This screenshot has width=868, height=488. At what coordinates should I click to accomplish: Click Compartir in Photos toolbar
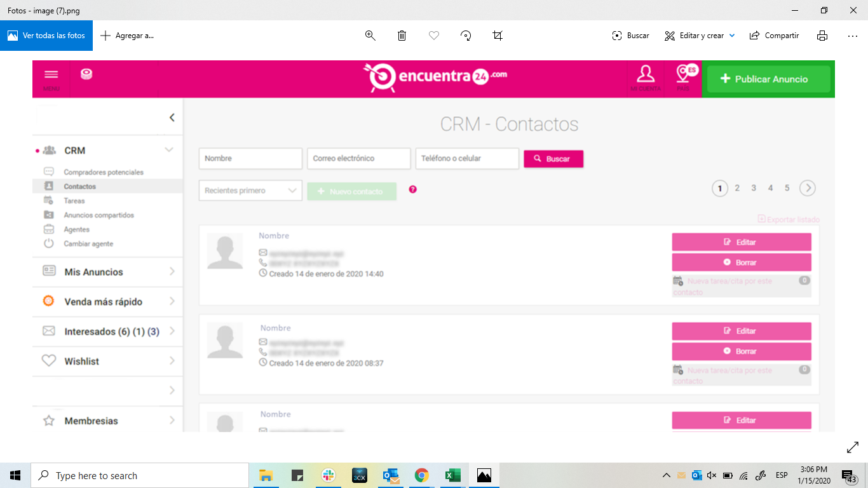(774, 36)
